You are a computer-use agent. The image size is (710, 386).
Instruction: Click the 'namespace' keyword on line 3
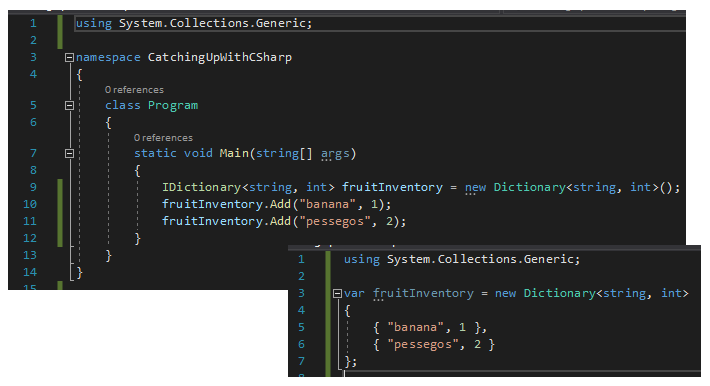(x=108, y=58)
